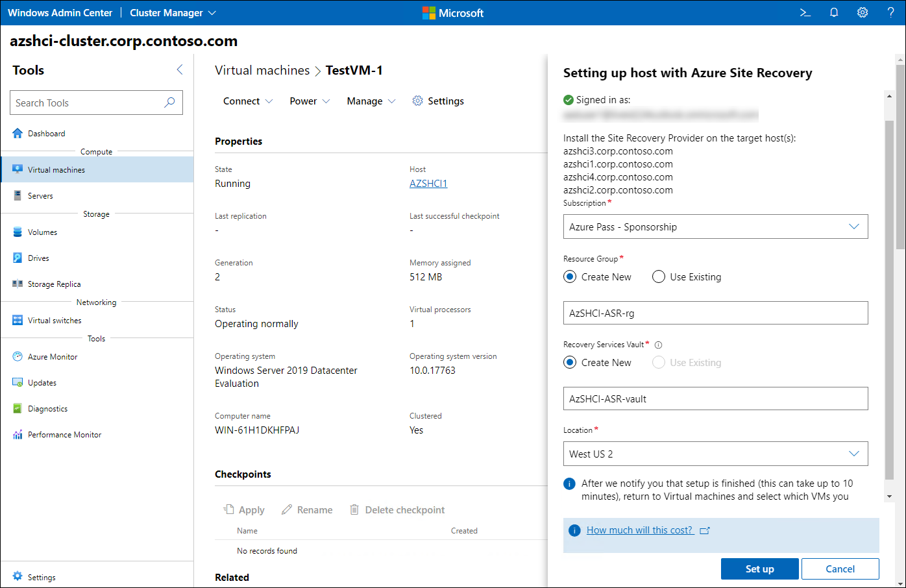Click the Cancel button

click(840, 569)
